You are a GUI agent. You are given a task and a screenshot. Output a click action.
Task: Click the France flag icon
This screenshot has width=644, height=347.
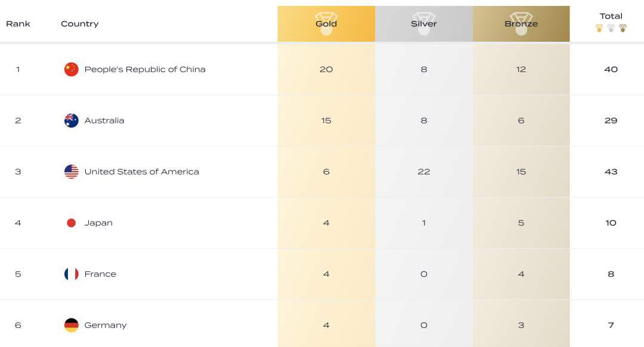(x=72, y=274)
